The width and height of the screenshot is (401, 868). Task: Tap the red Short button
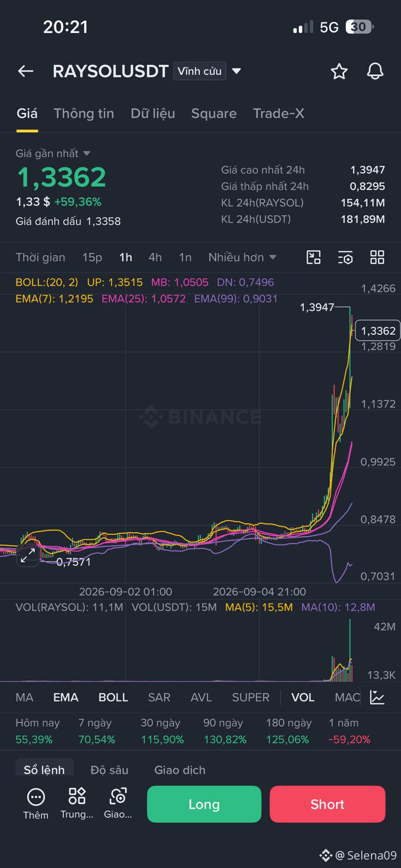[x=327, y=804]
